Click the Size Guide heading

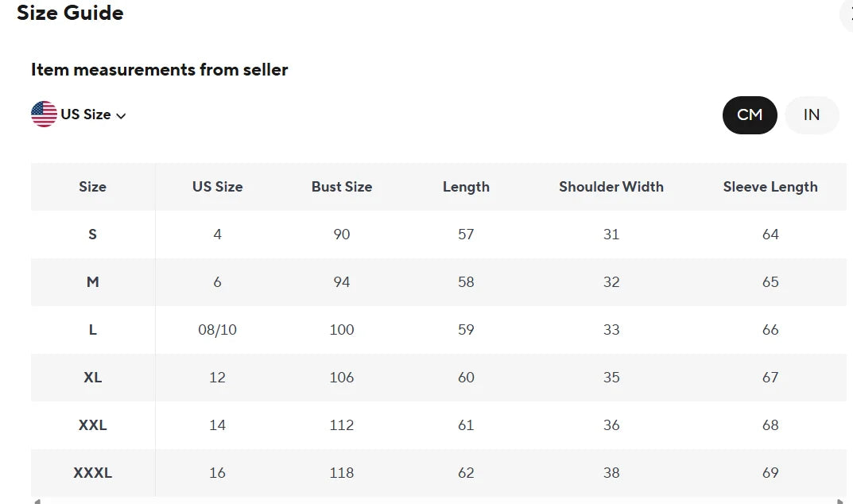point(70,13)
